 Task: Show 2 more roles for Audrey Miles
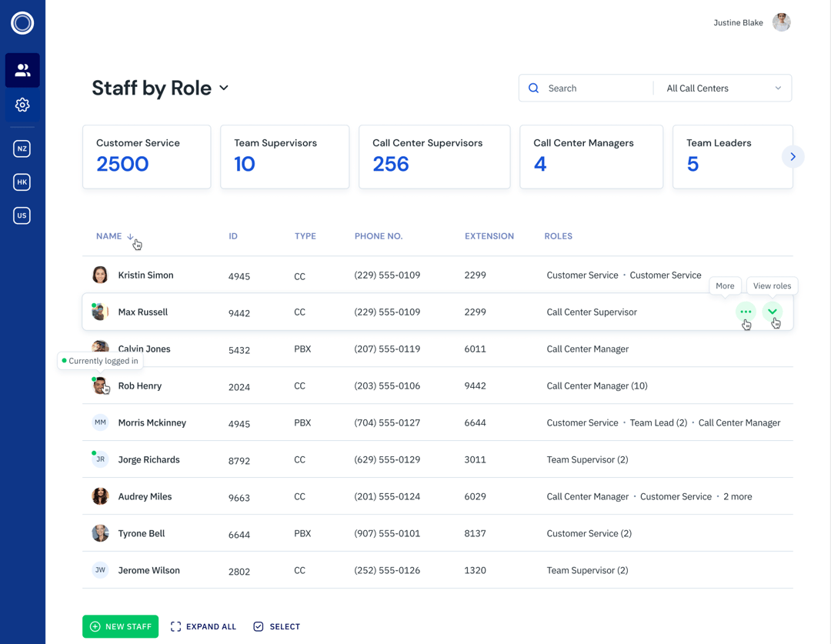[x=736, y=496]
